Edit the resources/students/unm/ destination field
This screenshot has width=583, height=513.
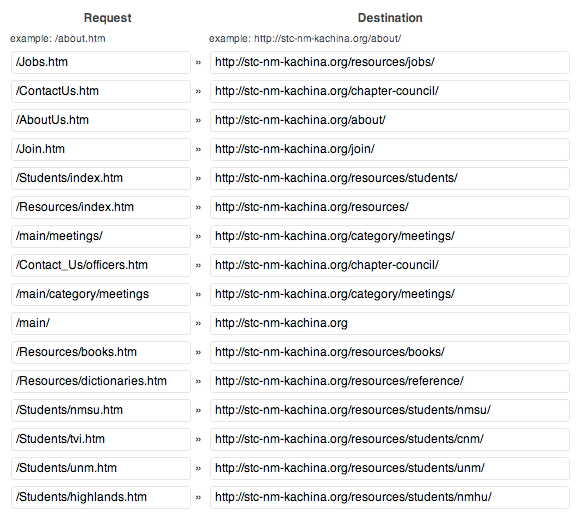[390, 468]
